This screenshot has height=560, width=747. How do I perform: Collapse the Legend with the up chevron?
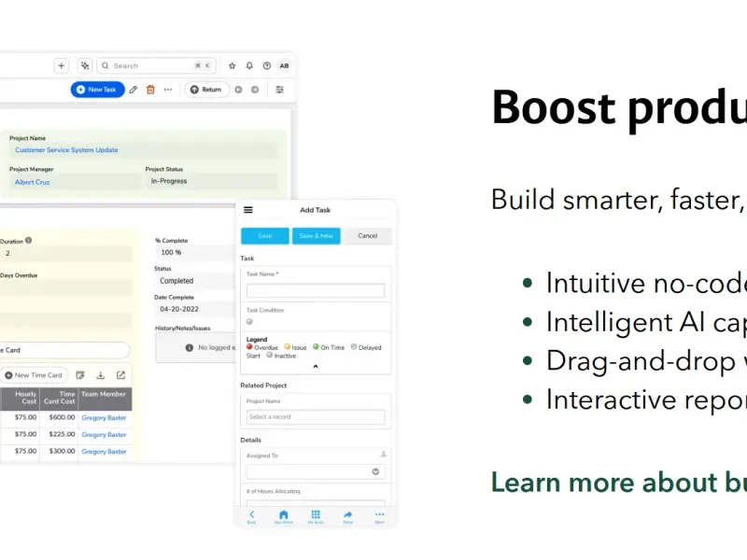[316, 366]
